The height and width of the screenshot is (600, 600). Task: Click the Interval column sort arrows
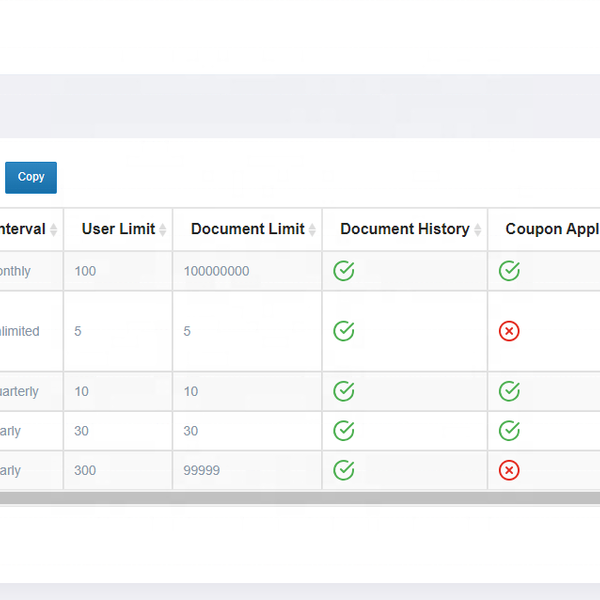(x=54, y=230)
